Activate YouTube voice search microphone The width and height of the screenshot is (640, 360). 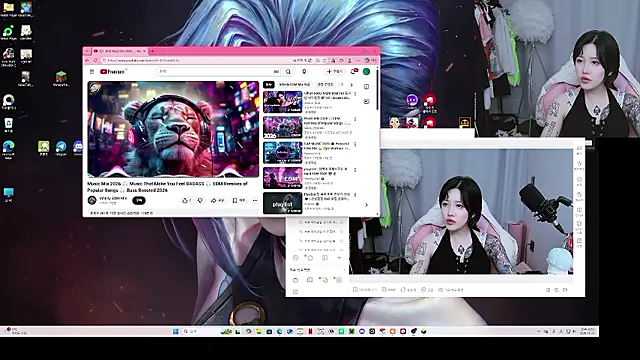pyautogui.click(x=304, y=72)
